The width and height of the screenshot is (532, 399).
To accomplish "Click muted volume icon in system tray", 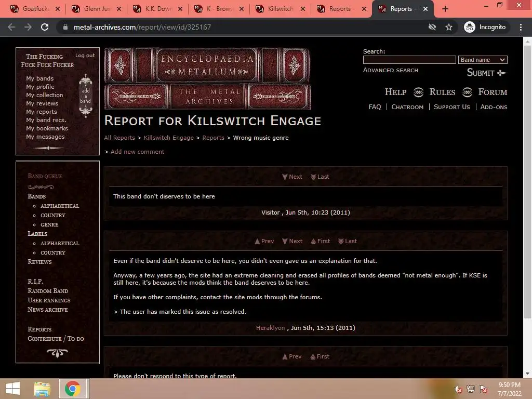I will [458, 389].
